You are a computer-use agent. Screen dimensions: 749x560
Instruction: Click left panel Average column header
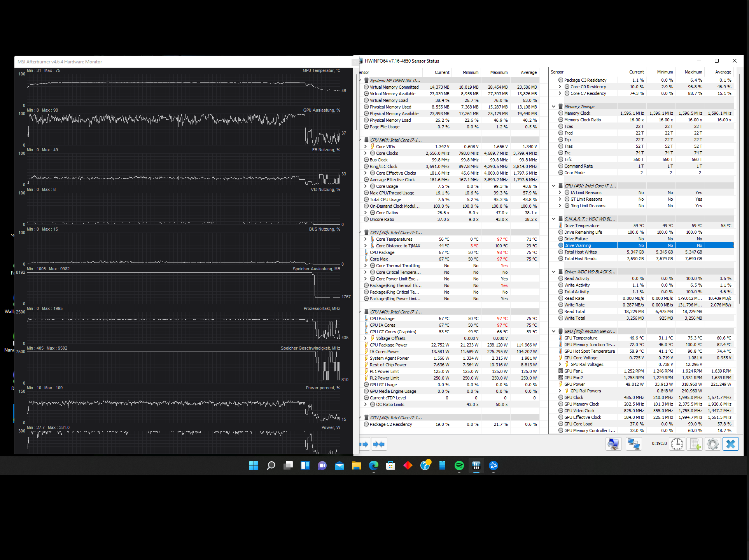(x=525, y=72)
